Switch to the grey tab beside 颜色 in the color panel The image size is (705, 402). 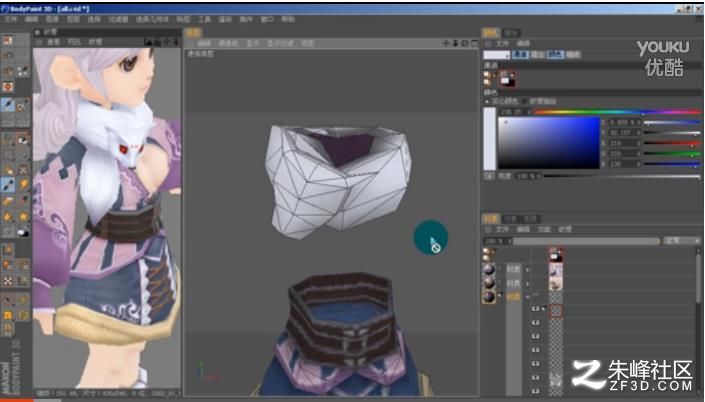tap(510, 32)
